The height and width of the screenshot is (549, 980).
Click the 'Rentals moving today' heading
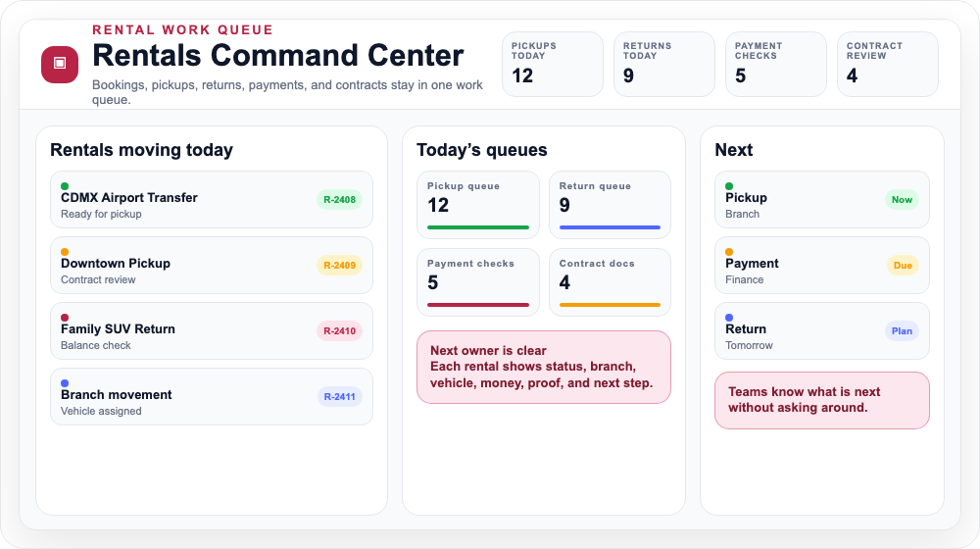141,150
